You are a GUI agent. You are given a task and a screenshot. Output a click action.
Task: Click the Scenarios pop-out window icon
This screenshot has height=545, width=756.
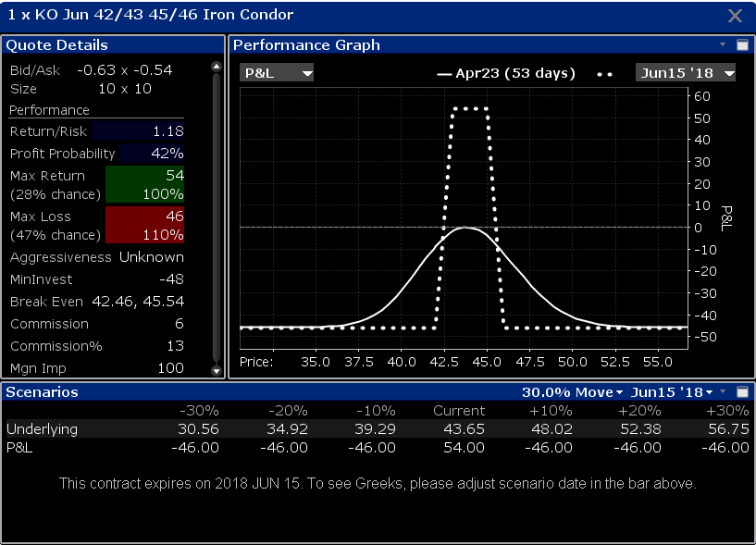(742, 391)
